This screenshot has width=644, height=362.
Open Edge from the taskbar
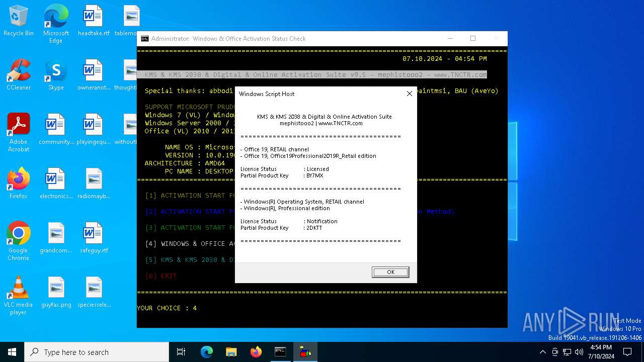point(207,352)
